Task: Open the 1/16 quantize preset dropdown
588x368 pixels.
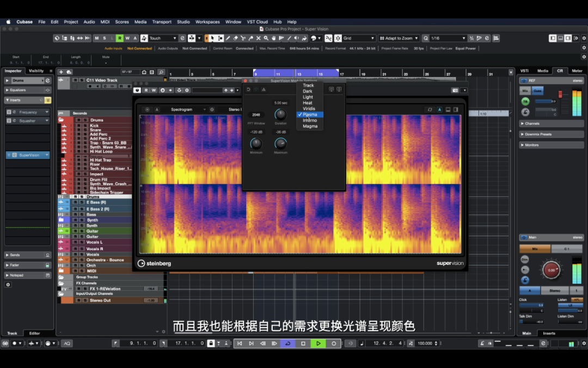Action: (x=448, y=38)
